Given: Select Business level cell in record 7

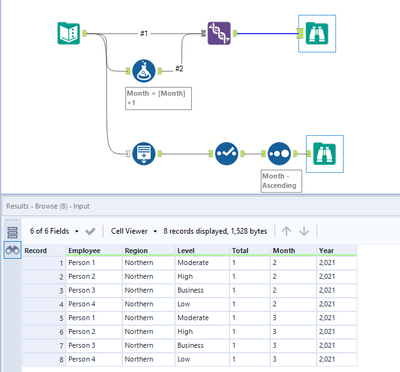Looking at the screenshot, I should (x=202, y=345).
